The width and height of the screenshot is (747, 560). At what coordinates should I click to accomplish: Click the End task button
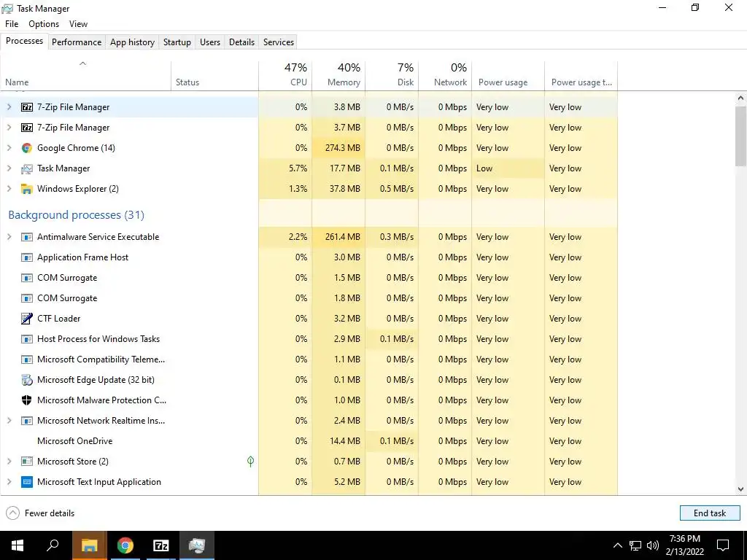click(710, 513)
